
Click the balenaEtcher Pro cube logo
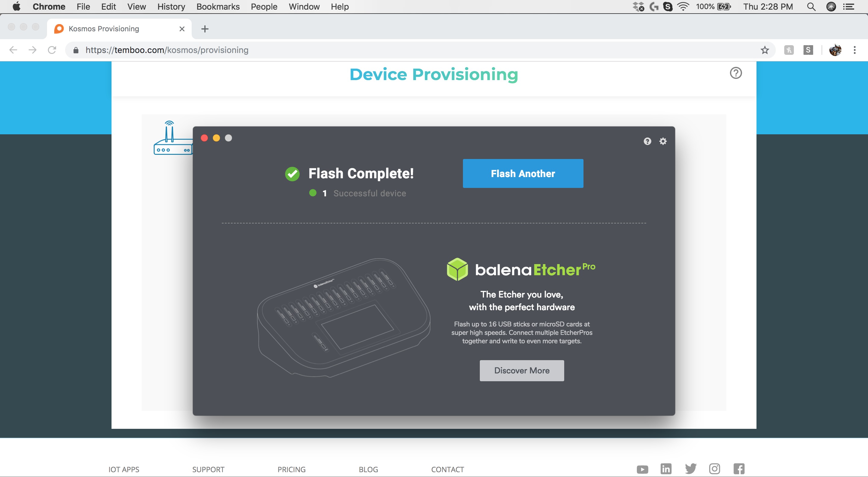click(457, 269)
